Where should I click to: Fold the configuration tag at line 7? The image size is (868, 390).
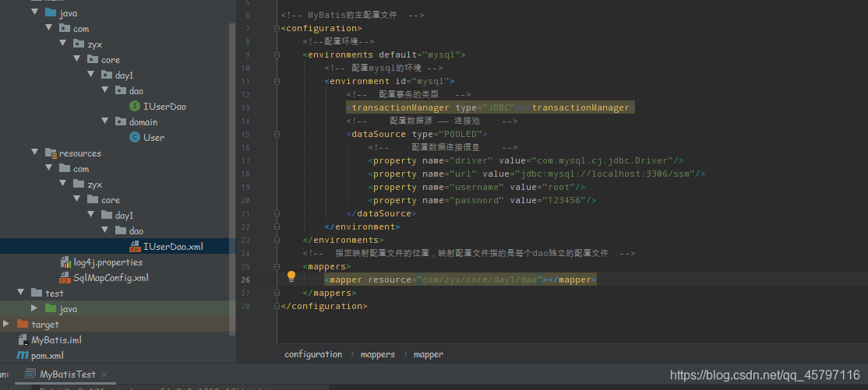pyautogui.click(x=277, y=28)
